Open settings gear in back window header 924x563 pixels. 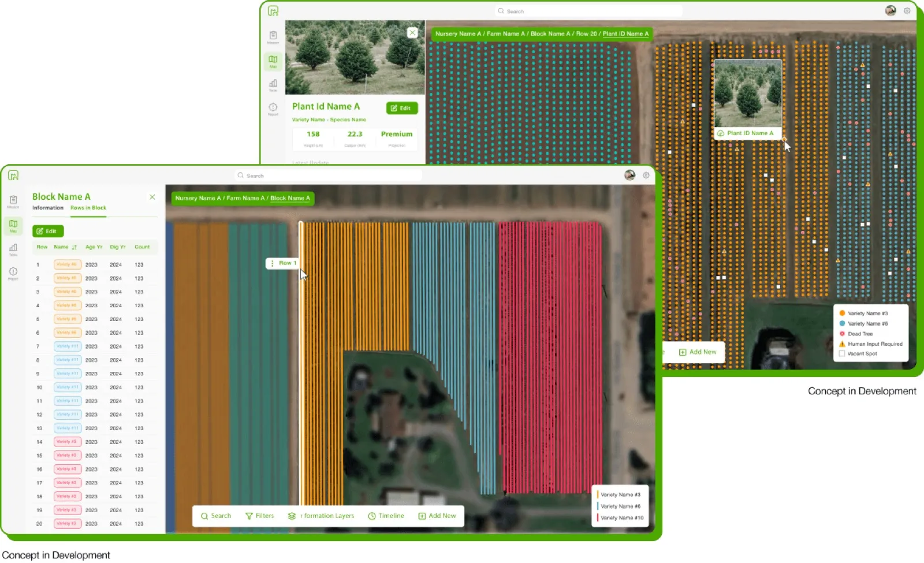coord(907,10)
